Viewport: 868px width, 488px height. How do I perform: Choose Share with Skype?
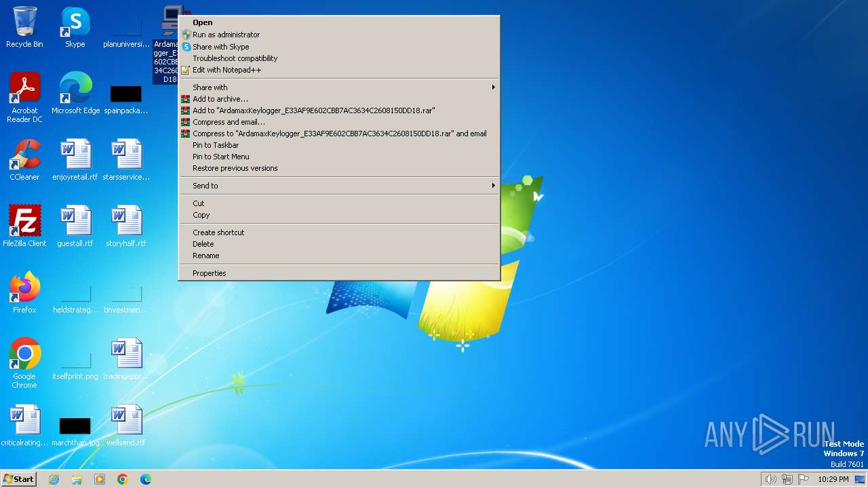coord(339,47)
